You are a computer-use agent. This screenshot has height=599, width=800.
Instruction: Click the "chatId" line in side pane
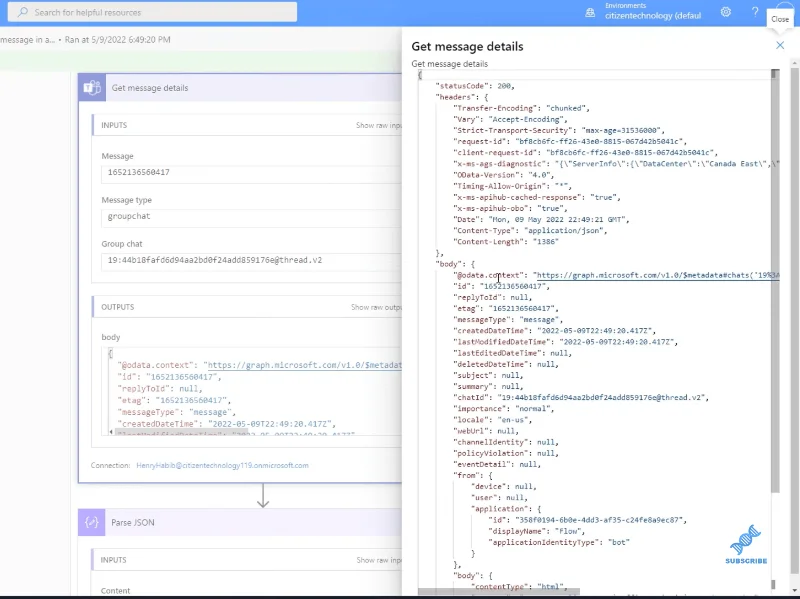[x=582, y=397]
